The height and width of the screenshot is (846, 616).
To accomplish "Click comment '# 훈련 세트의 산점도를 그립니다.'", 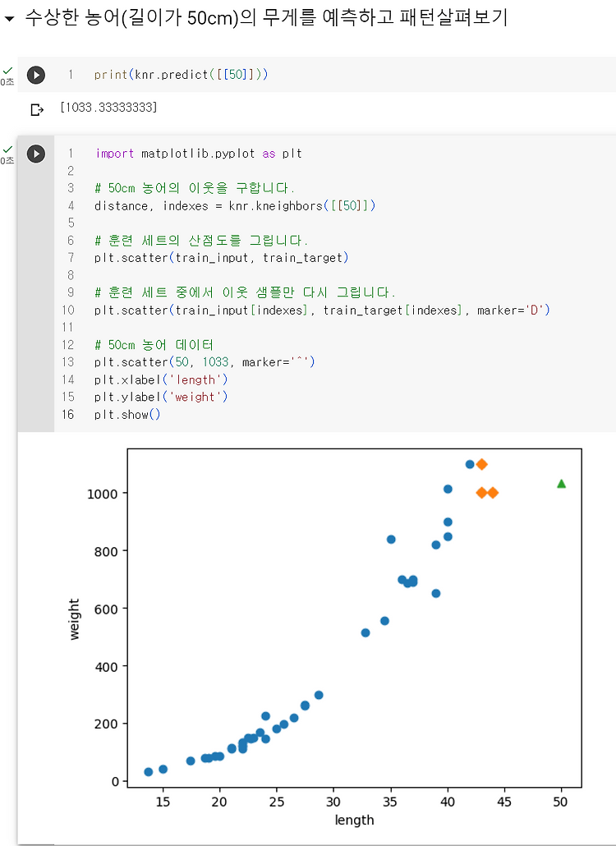I will 201,241.
